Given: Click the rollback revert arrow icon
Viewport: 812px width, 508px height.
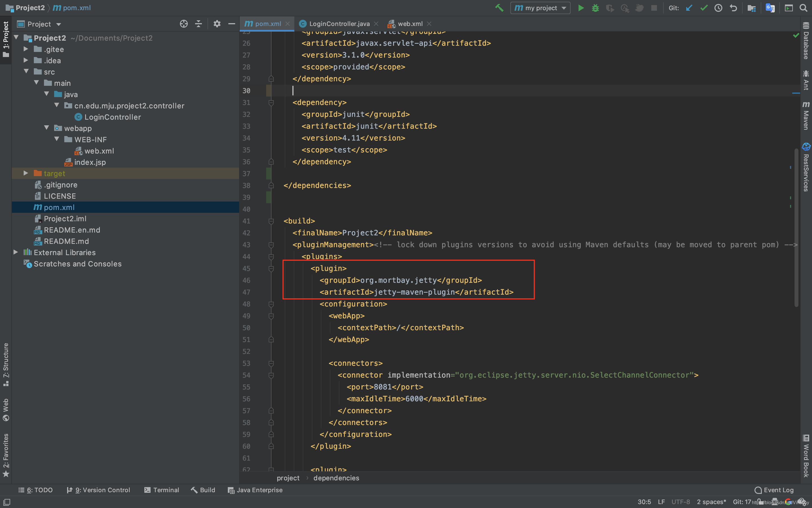Looking at the screenshot, I should [x=733, y=8].
